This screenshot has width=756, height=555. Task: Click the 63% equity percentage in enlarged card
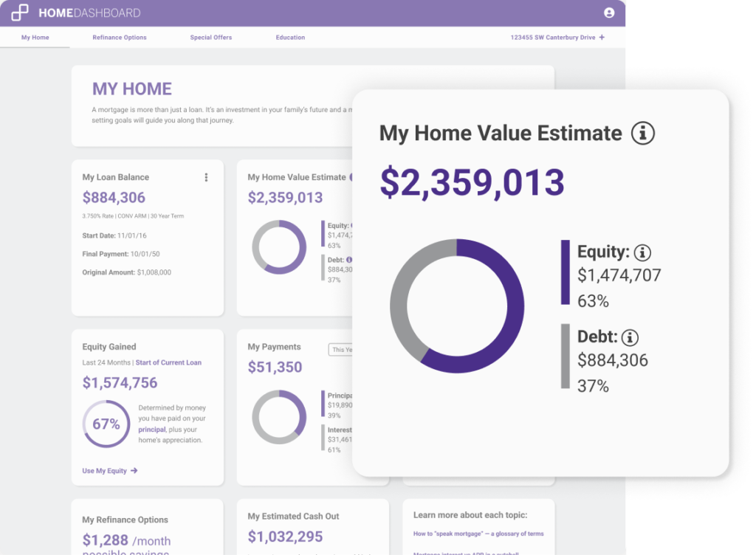pos(593,302)
